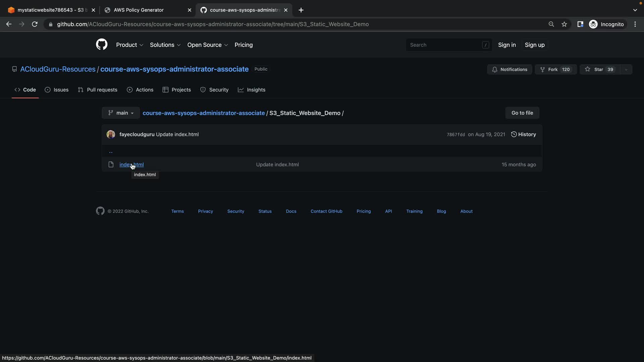644x362 pixels.
Task: Open the Solutions dropdown menu
Action: point(165,45)
